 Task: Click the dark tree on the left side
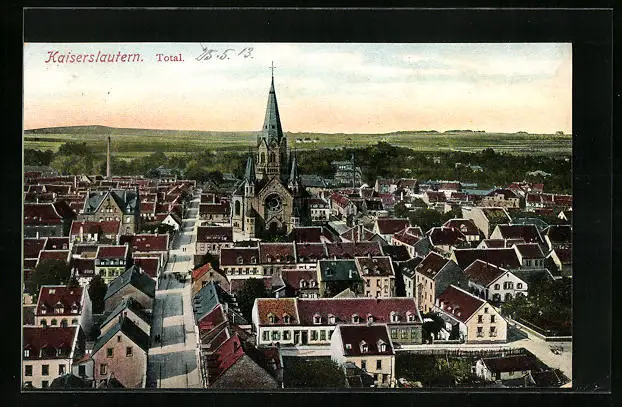pyautogui.click(x=50, y=273)
